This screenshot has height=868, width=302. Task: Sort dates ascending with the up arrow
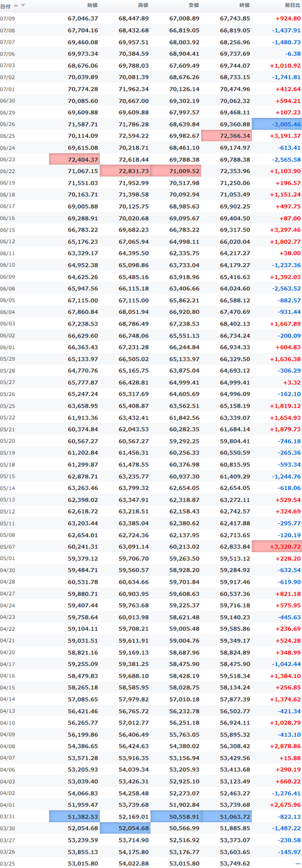click(x=16, y=5)
